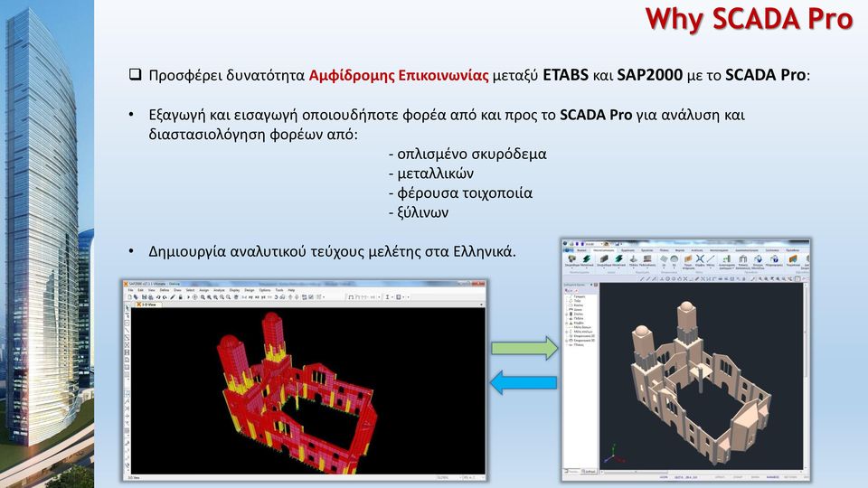This screenshot has width=868, height=488.
Task: Click Move Down arrow icon in SAP2000 toolbar
Action: [297, 297]
